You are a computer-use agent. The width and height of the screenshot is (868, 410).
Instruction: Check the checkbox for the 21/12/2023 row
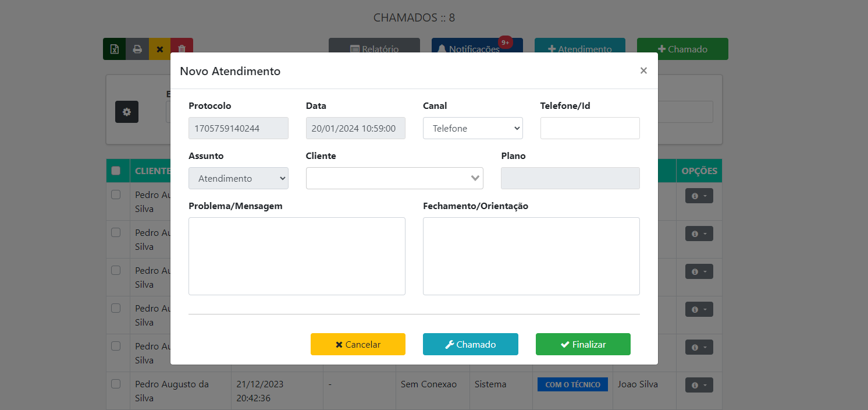pos(116,384)
